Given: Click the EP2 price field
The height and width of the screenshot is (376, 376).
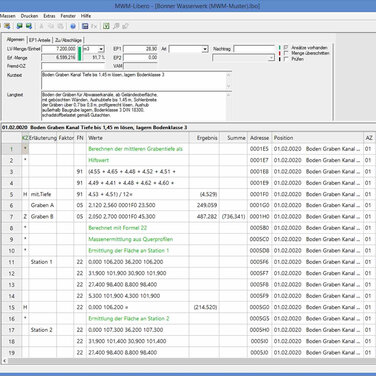Looking at the screenshot, I should [140, 58].
